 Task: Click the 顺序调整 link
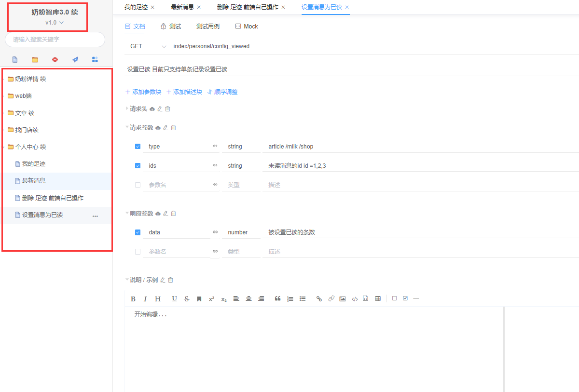coord(222,92)
